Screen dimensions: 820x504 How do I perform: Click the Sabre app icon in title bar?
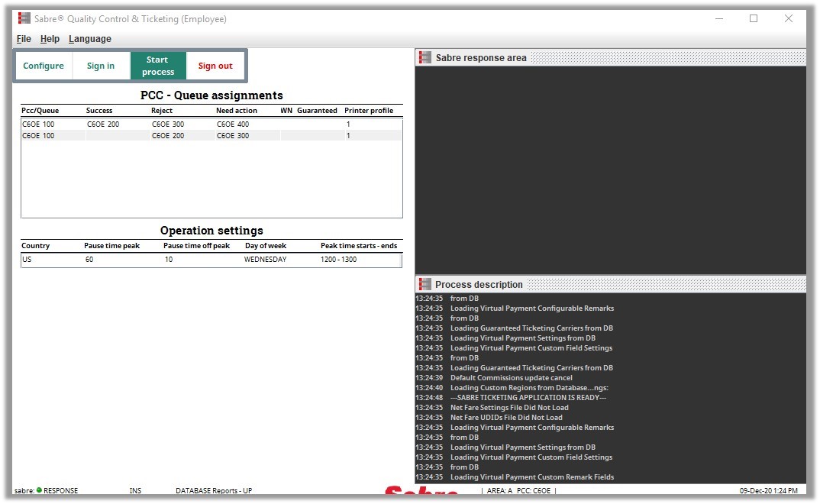pos(24,19)
